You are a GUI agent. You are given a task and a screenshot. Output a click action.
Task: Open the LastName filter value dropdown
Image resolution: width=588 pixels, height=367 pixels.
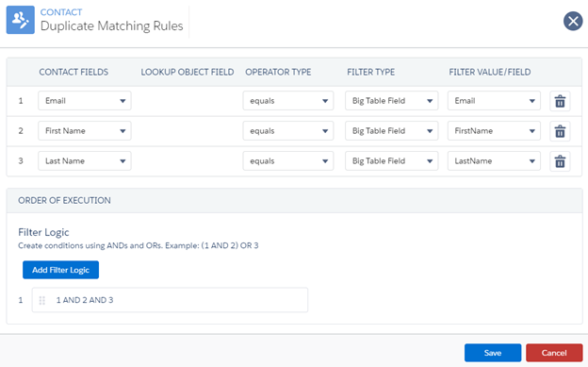pos(494,160)
